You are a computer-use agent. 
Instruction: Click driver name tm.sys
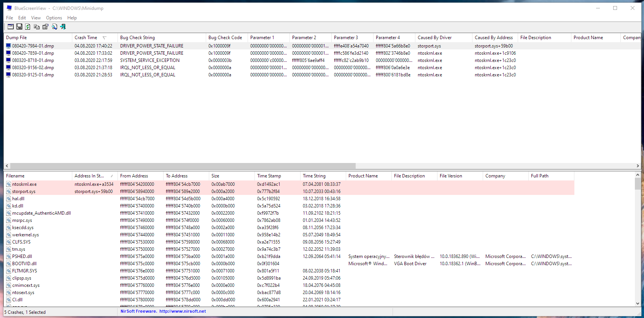pyautogui.click(x=19, y=249)
